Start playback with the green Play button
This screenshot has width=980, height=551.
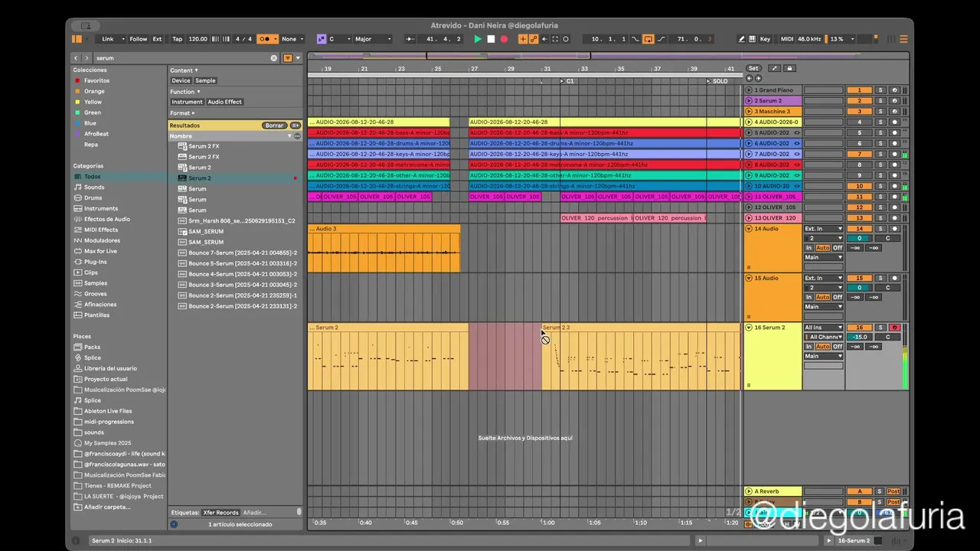[478, 39]
